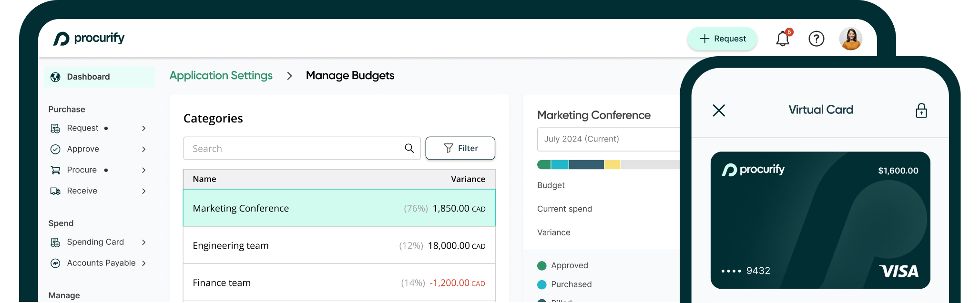Screen dimensions: 980x303
Task: Click the -1,200.00 CAD variance value
Action: pyautogui.click(x=457, y=283)
